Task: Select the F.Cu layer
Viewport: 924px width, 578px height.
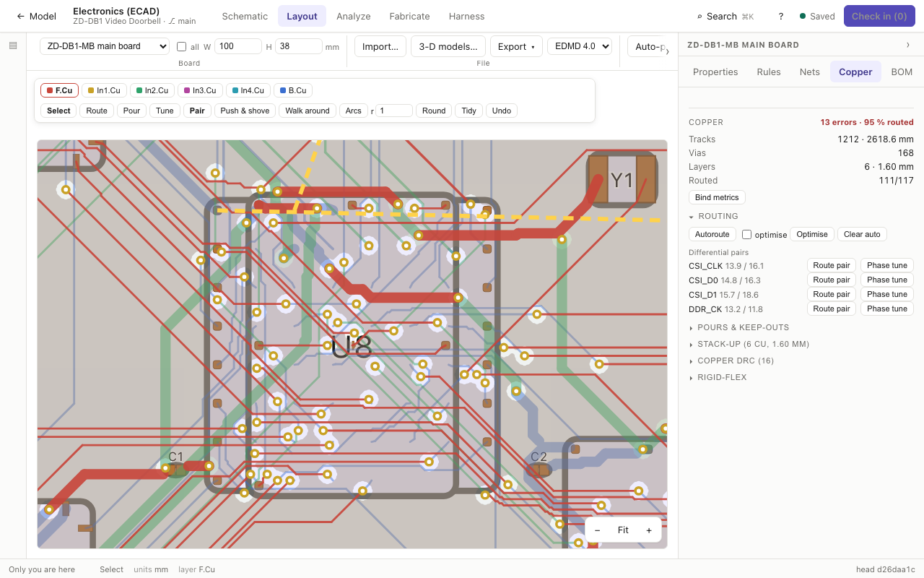Action: coord(60,90)
